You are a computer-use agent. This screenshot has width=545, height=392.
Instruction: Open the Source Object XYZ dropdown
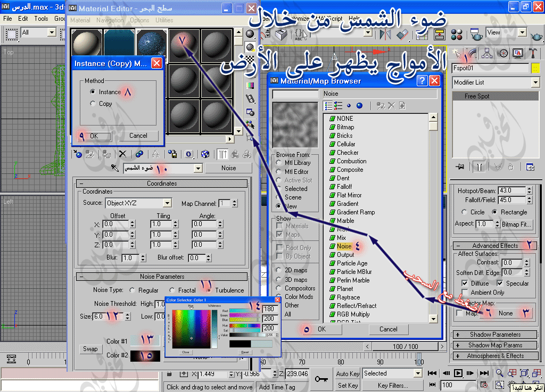tap(167, 203)
